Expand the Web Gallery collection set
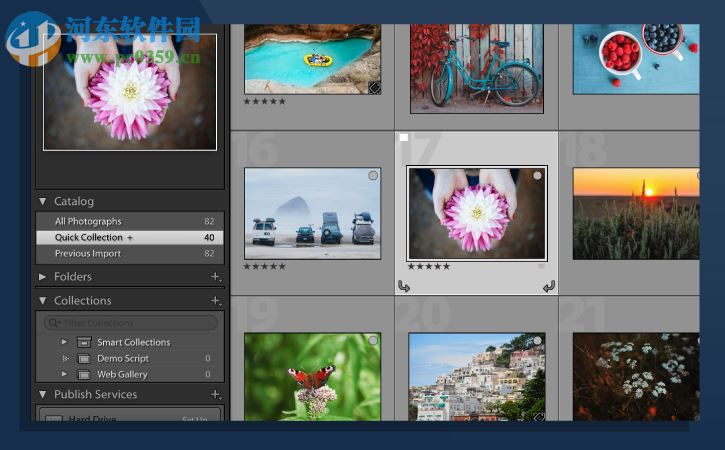This screenshot has height=450, width=725. coord(64,374)
